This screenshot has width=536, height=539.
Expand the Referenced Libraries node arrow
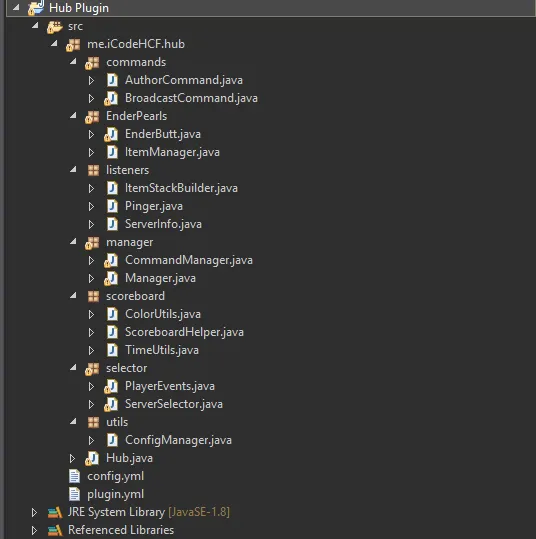pos(34,530)
